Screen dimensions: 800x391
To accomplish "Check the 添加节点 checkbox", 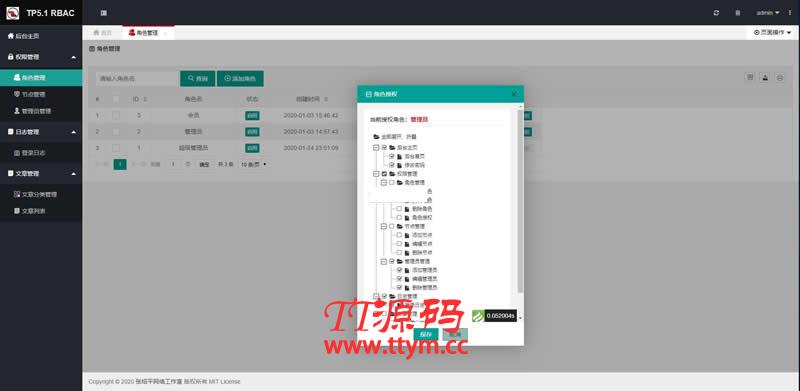I will coord(399,235).
